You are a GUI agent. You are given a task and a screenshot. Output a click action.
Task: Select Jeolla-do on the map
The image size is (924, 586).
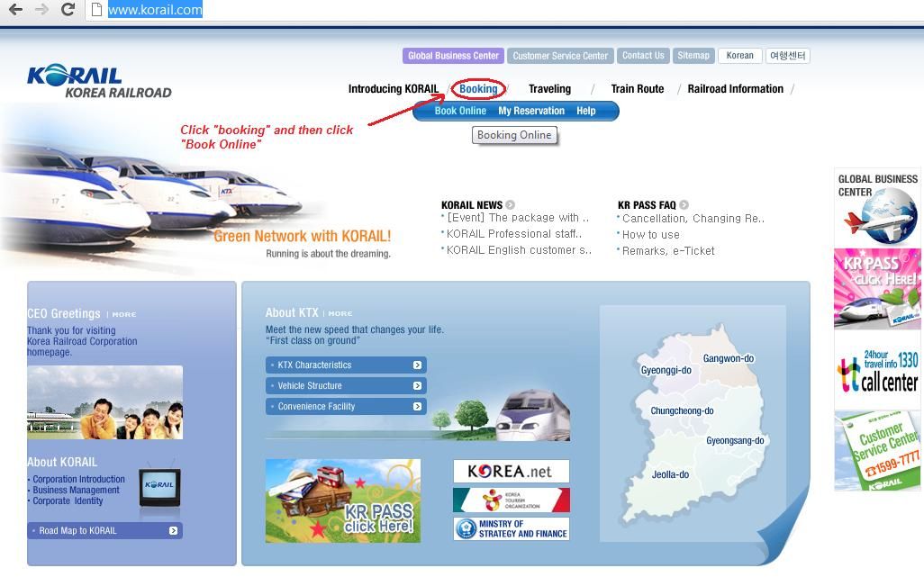pyautogui.click(x=670, y=474)
